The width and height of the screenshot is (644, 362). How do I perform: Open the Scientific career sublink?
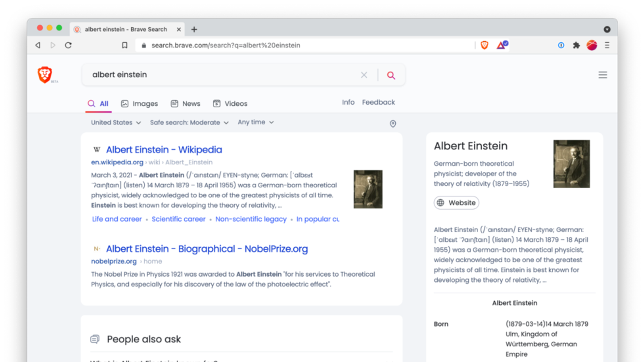pyautogui.click(x=178, y=219)
